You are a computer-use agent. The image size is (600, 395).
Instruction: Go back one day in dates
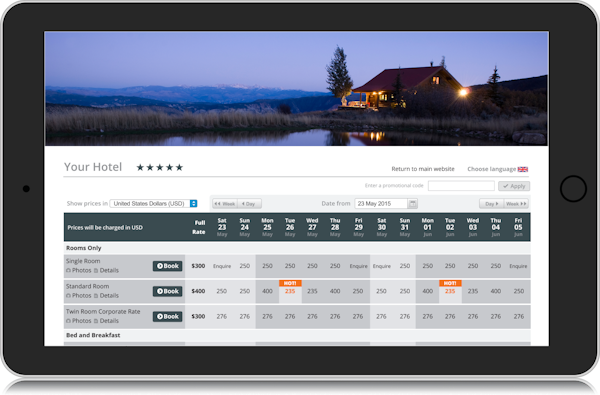click(x=249, y=204)
